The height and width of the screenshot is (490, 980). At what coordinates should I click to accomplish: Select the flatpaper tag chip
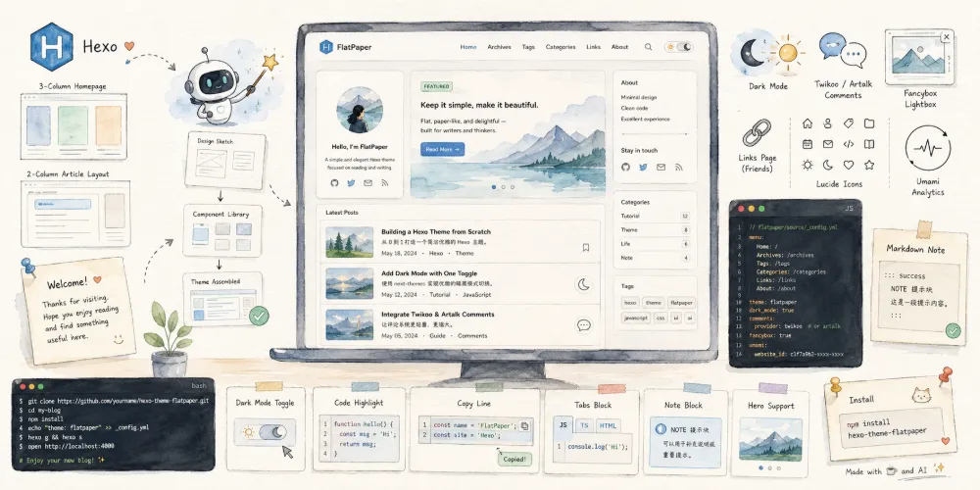click(680, 303)
